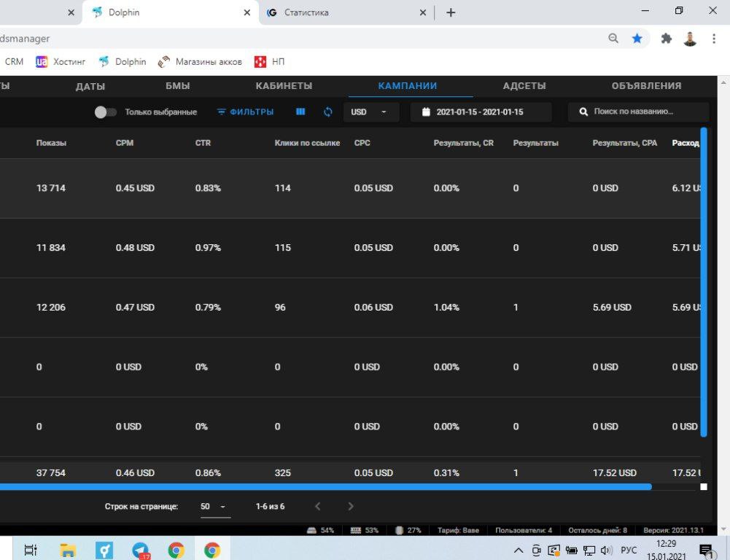This screenshot has width=730, height=560.
Task: Open Chrome three-dot menu
Action: (x=714, y=38)
